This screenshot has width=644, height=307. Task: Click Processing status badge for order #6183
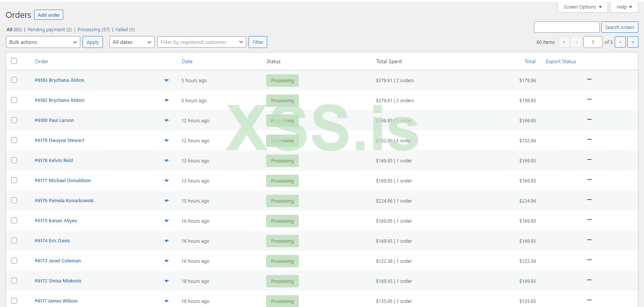pos(282,80)
